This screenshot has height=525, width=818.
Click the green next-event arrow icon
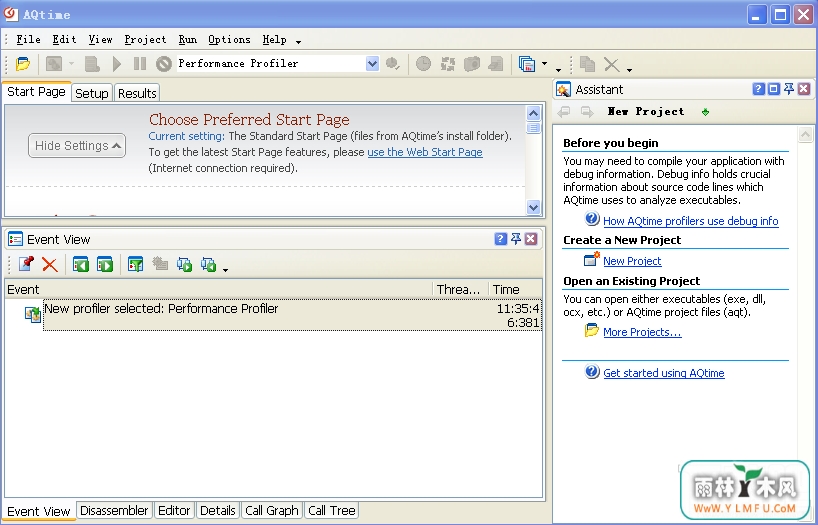(x=105, y=264)
